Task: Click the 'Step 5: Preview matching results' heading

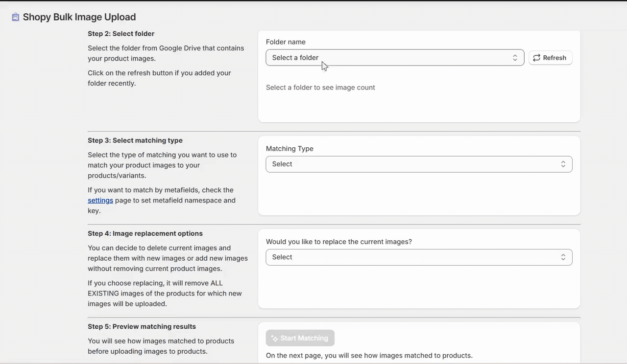Action: (142, 326)
